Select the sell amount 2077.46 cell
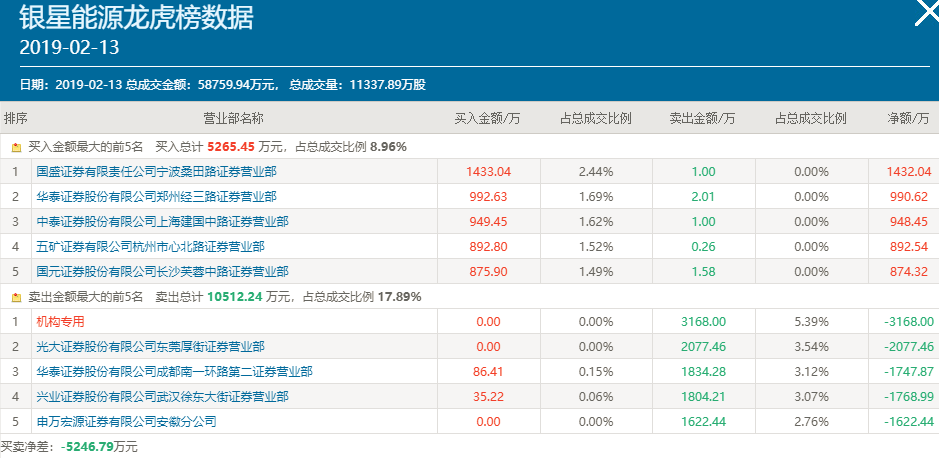 point(704,347)
